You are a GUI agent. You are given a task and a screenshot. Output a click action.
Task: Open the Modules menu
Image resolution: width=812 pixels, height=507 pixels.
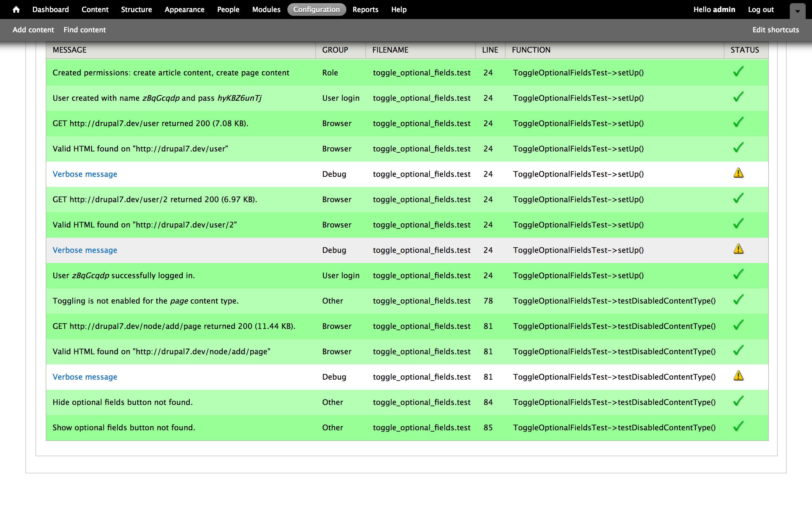(x=266, y=10)
